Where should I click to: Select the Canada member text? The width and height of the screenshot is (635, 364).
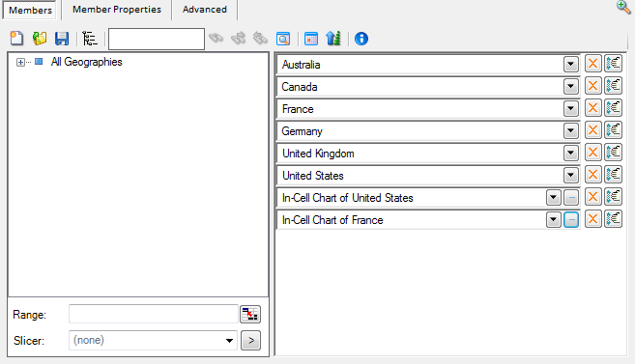point(300,87)
